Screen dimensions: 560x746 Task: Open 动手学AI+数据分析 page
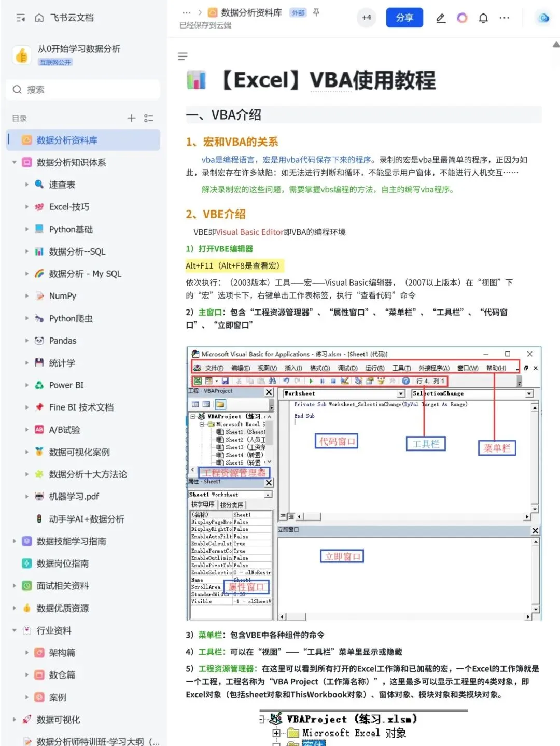pos(87,519)
